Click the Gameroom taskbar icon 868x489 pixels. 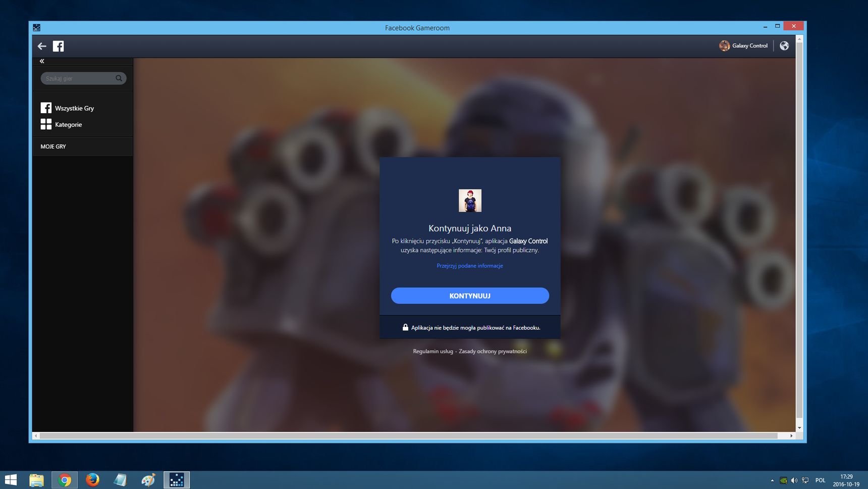click(177, 479)
